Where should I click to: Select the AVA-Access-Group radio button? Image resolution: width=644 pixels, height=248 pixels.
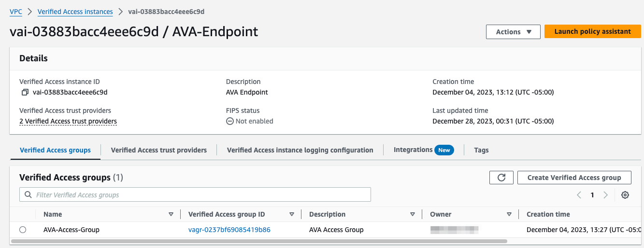pos(23,230)
